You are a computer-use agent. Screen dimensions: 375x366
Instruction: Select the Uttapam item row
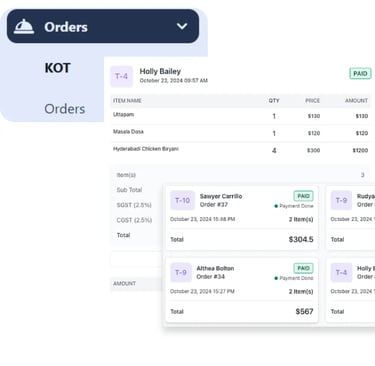240,116
